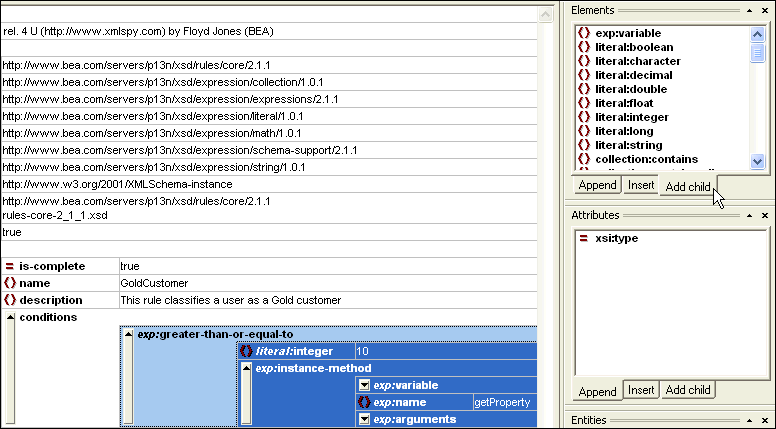Screen dimensions: 776x429
Task: Click the literal:double braces icon
Action: [584, 89]
